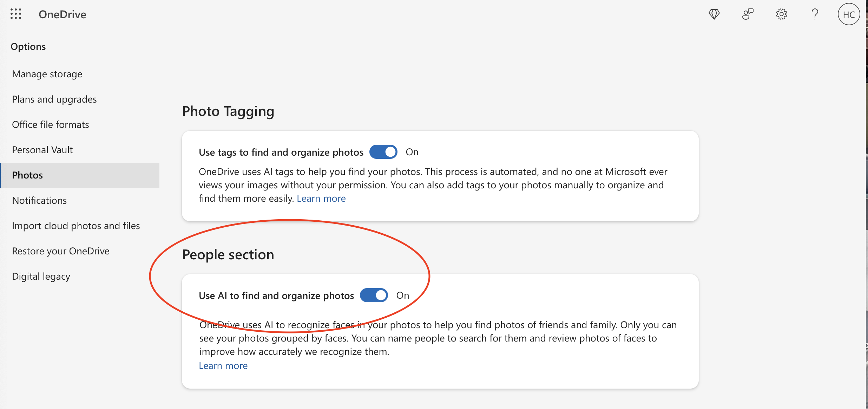Click Learn more under Photo Tagging
This screenshot has width=868, height=409.
(x=321, y=199)
